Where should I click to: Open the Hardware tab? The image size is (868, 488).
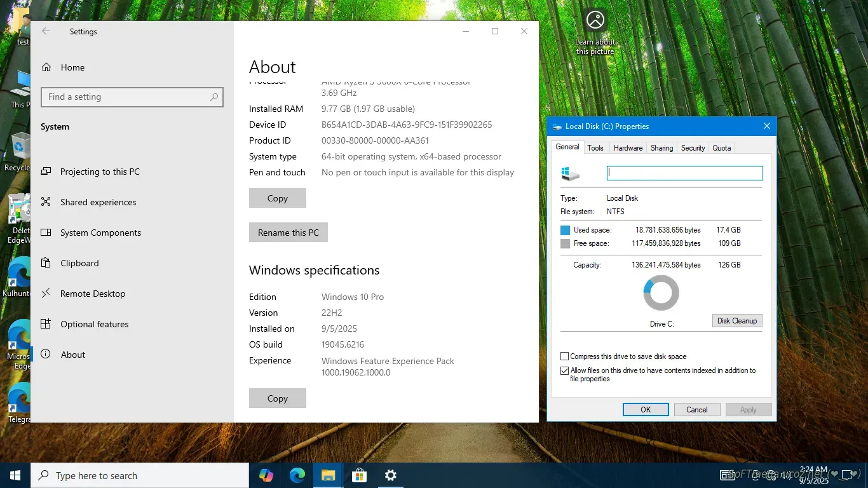point(628,148)
